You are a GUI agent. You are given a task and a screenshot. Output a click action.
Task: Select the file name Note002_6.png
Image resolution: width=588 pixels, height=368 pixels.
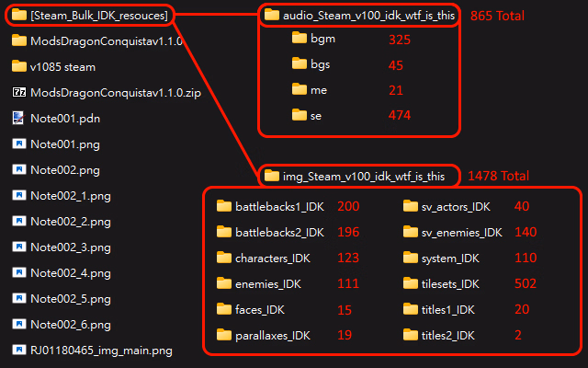click(71, 325)
